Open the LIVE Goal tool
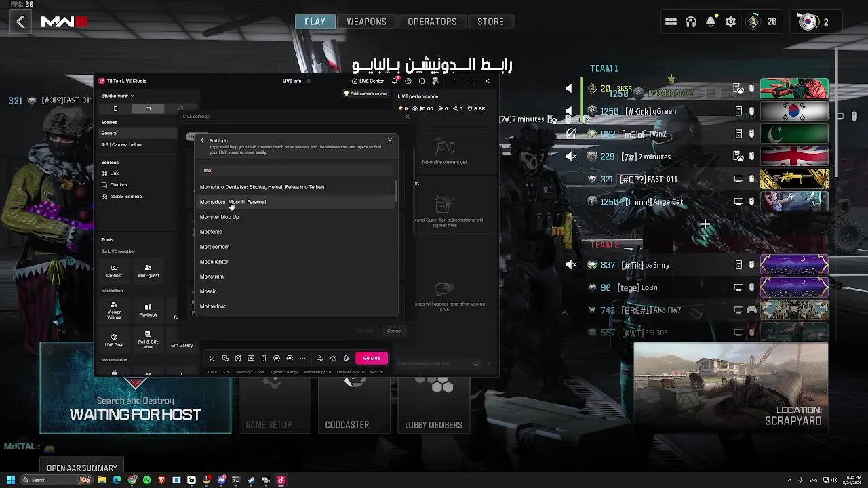Image resolution: width=868 pixels, height=488 pixels. [x=114, y=340]
